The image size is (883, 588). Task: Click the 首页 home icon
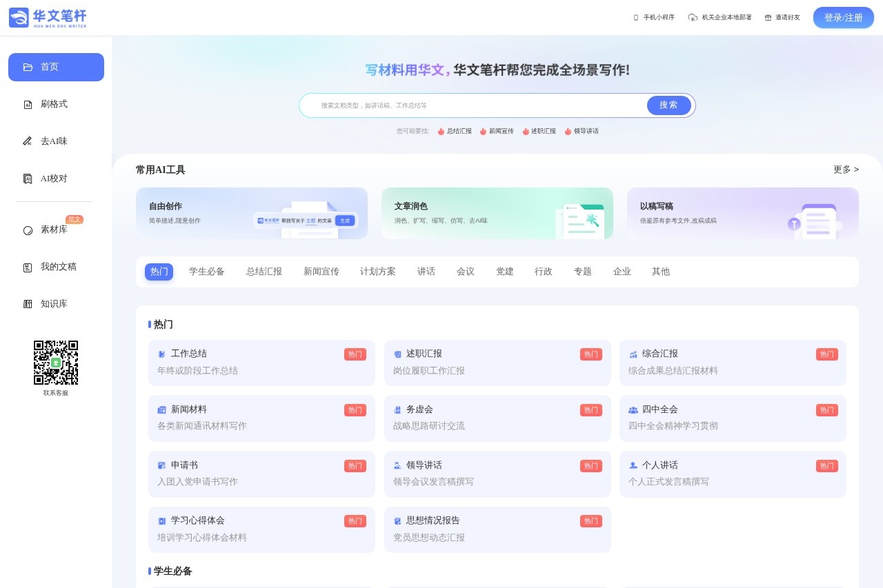[28, 67]
